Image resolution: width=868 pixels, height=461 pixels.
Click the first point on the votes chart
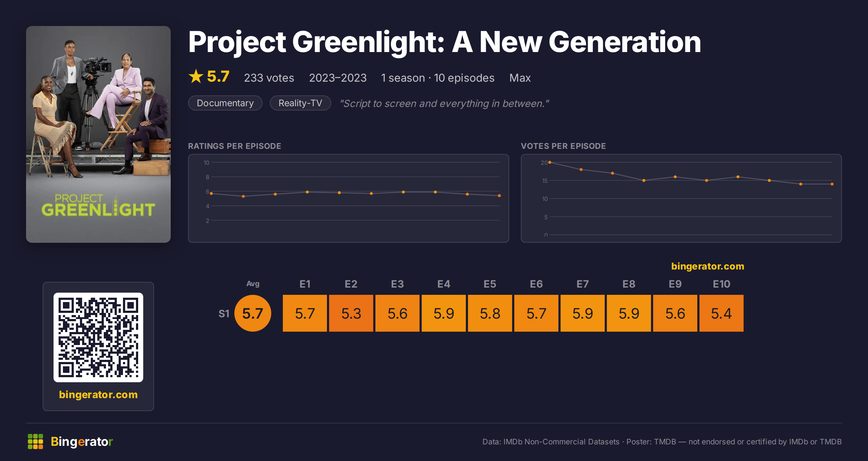[x=550, y=163]
